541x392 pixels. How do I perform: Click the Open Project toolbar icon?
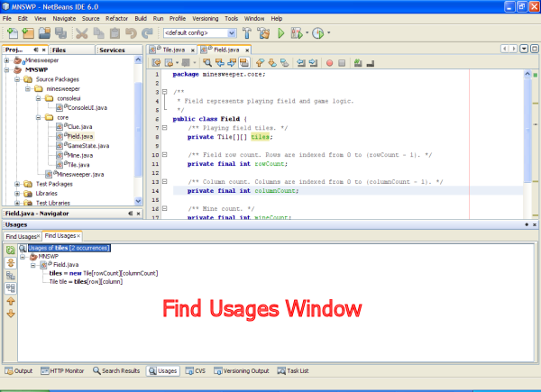[x=44, y=33]
